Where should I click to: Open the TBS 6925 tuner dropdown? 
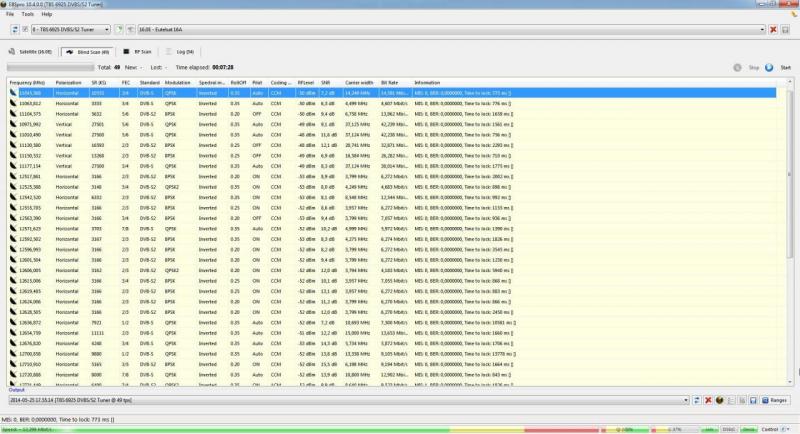[x=71, y=30]
